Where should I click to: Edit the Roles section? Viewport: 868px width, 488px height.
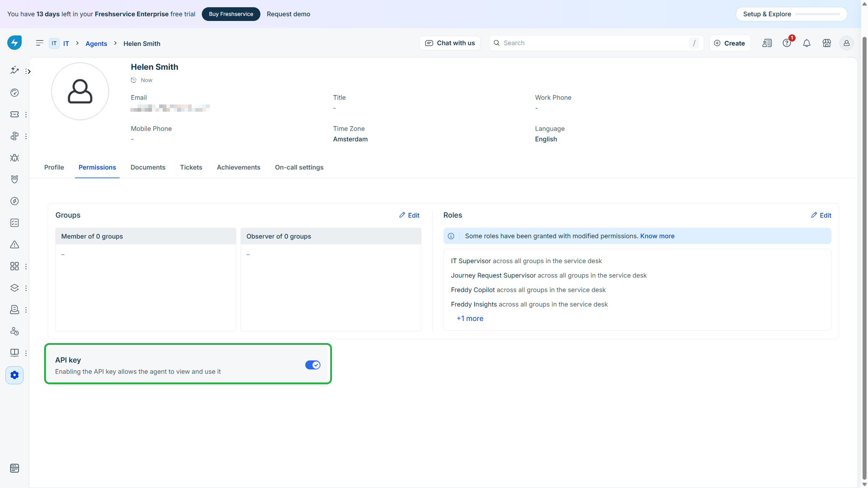[x=821, y=215]
